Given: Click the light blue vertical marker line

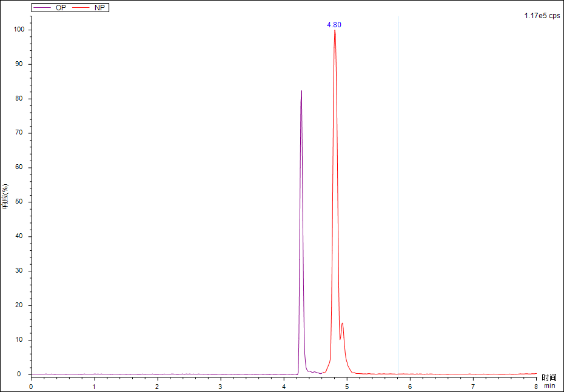Looking at the screenshot, I should (398, 182).
